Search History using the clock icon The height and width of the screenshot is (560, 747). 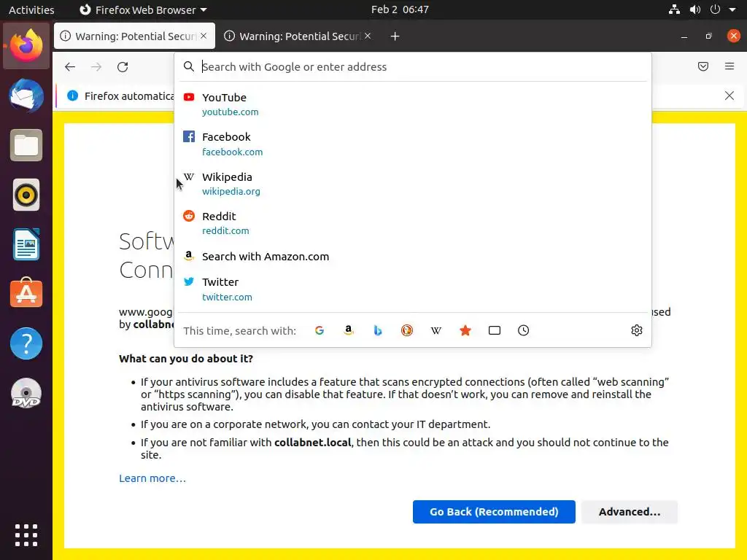[x=524, y=330]
